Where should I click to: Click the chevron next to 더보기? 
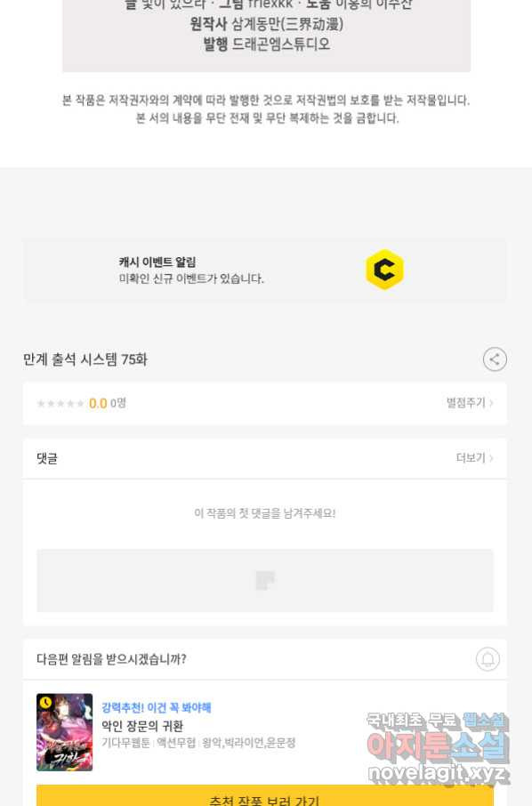491,457
